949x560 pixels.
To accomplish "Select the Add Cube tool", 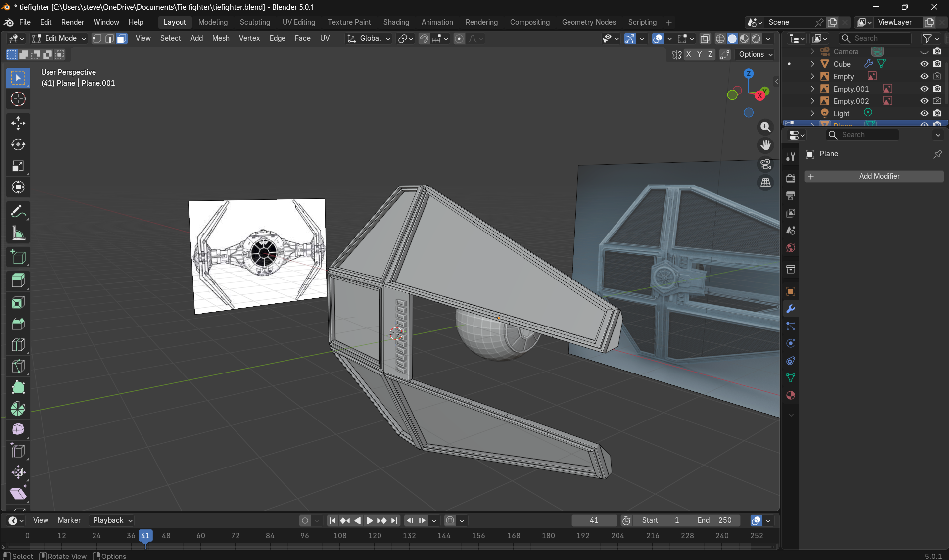I will [x=18, y=257].
